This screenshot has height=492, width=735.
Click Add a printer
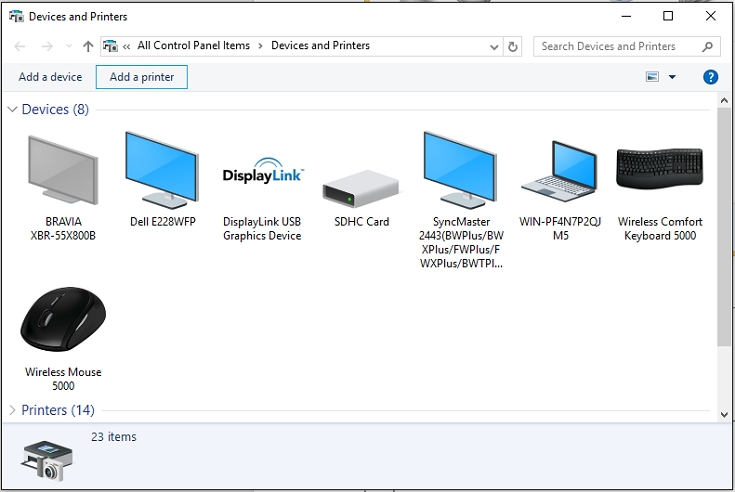pyautogui.click(x=142, y=77)
